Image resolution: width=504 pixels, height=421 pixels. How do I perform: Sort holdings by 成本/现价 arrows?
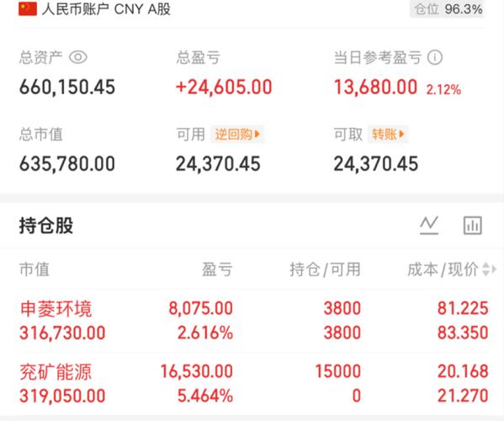tap(489, 269)
